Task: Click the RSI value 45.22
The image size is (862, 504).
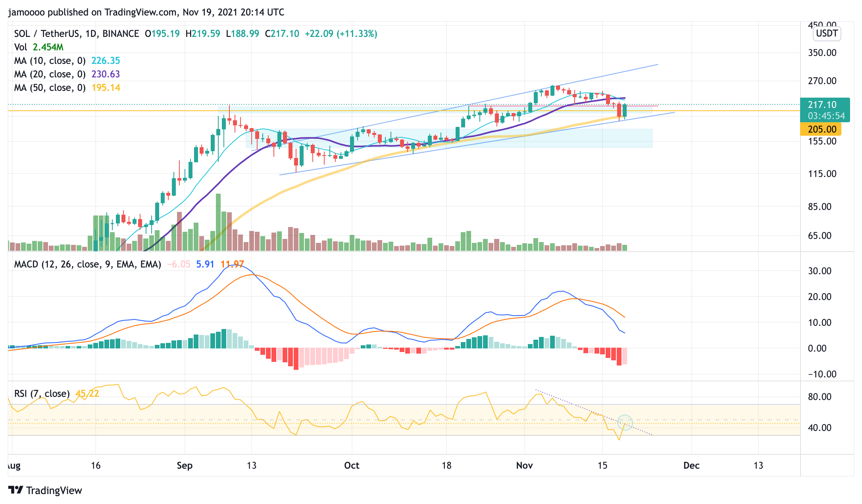Action: (x=87, y=393)
